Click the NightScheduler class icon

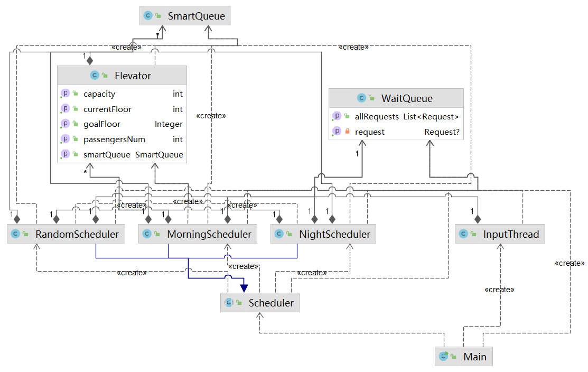point(279,234)
